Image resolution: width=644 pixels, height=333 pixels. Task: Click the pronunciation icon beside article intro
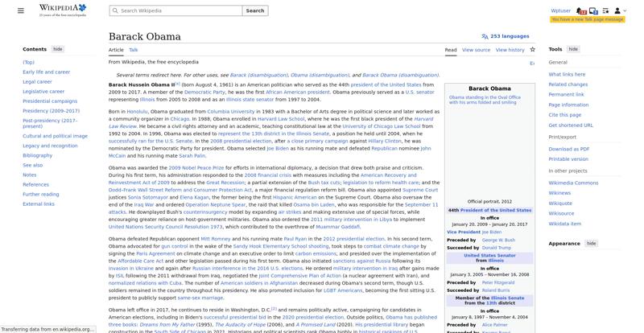[x=531, y=63]
